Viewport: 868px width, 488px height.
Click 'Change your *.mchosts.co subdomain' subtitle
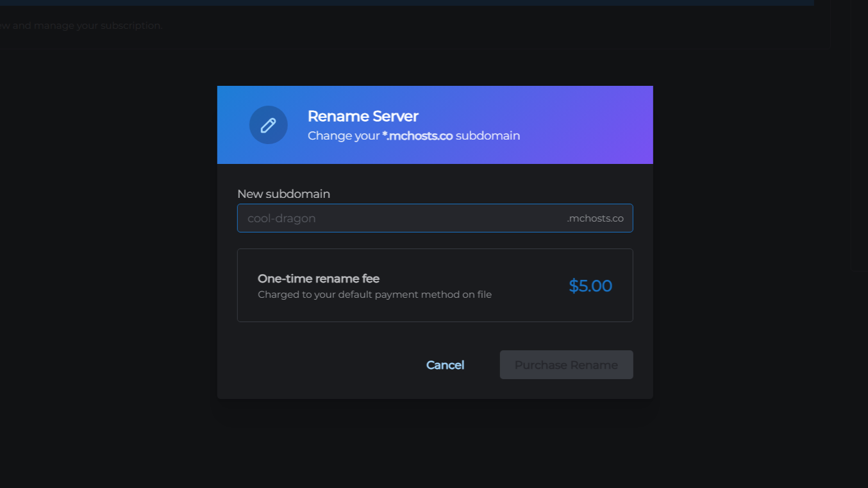coord(413,136)
